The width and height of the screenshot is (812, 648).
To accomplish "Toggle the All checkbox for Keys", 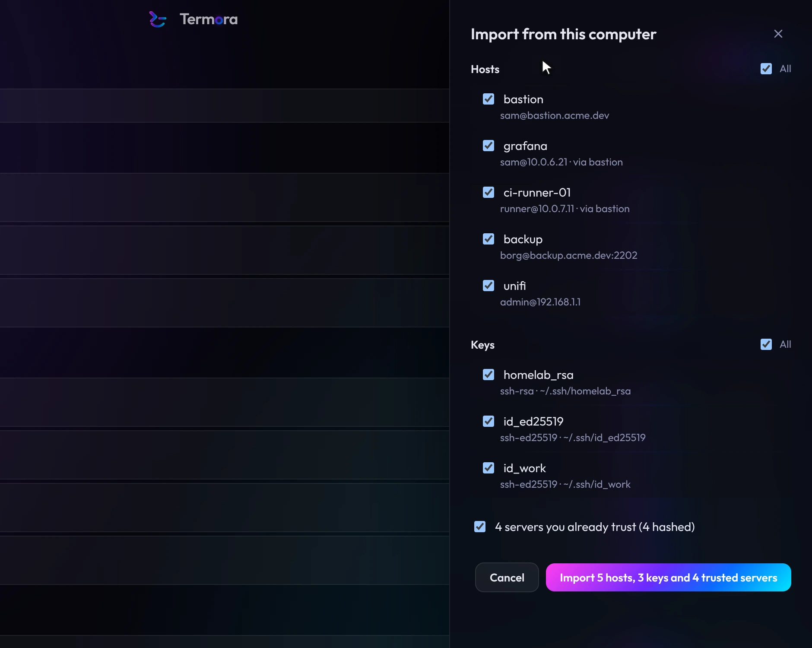I will pyautogui.click(x=766, y=344).
